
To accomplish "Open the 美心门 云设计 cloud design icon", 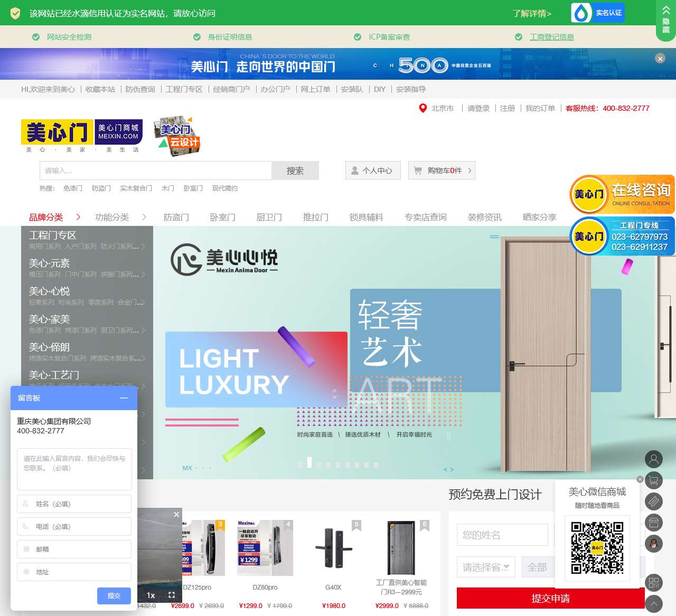I will click(x=177, y=136).
